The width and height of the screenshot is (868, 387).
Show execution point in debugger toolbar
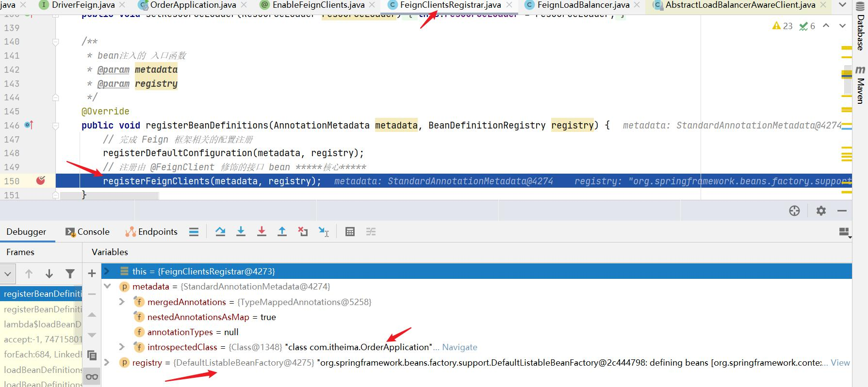coord(194,232)
